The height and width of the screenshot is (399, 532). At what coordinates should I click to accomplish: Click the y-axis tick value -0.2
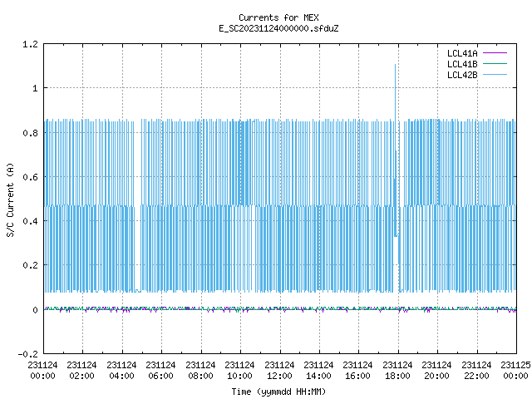27,354
